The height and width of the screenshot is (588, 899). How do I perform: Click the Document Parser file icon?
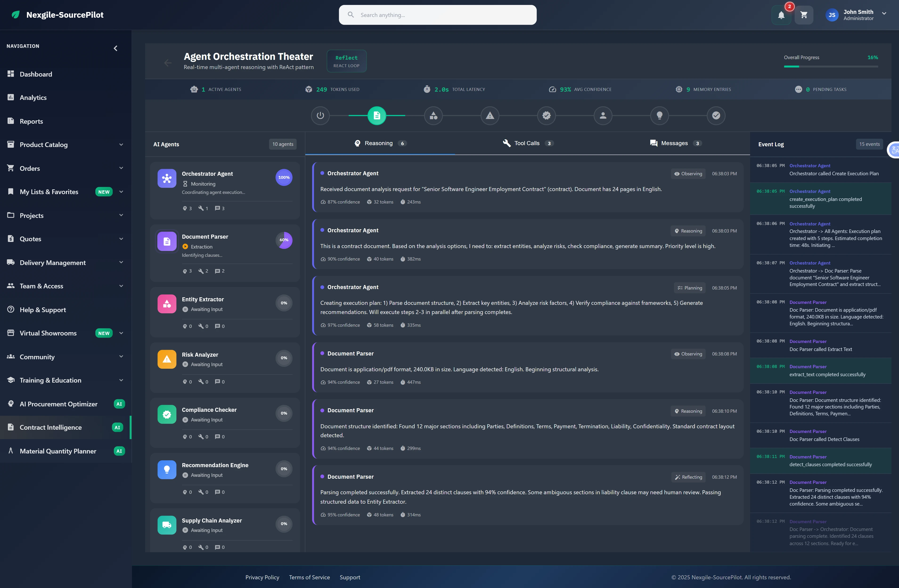(x=167, y=241)
